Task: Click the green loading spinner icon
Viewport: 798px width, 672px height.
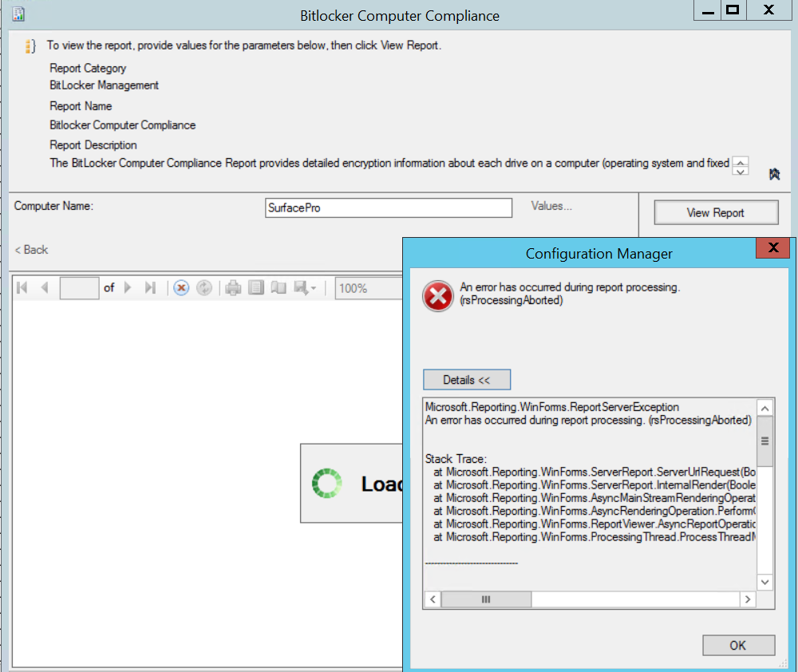Action: pyautogui.click(x=326, y=483)
